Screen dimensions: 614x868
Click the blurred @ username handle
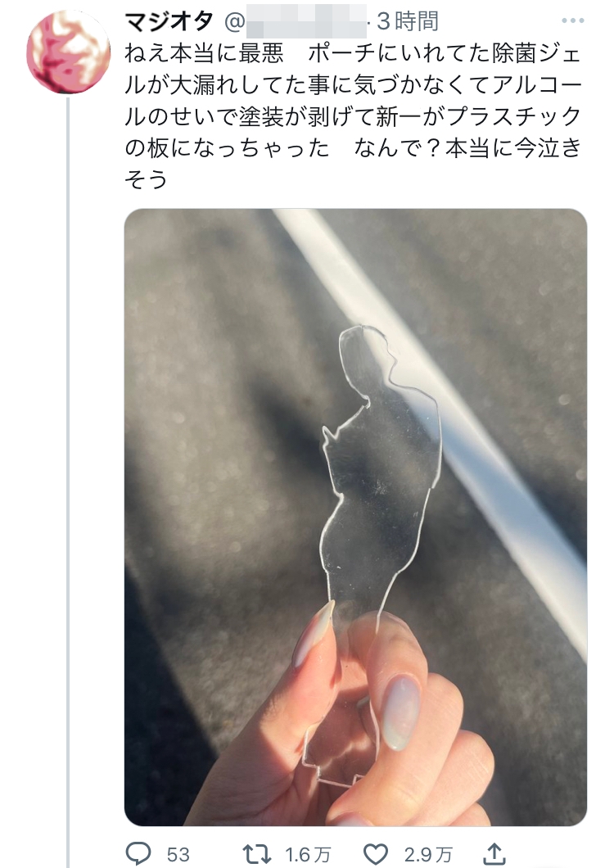296,21
